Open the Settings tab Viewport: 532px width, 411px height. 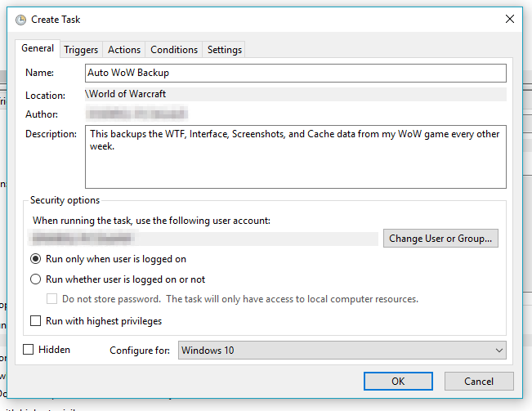tap(225, 50)
